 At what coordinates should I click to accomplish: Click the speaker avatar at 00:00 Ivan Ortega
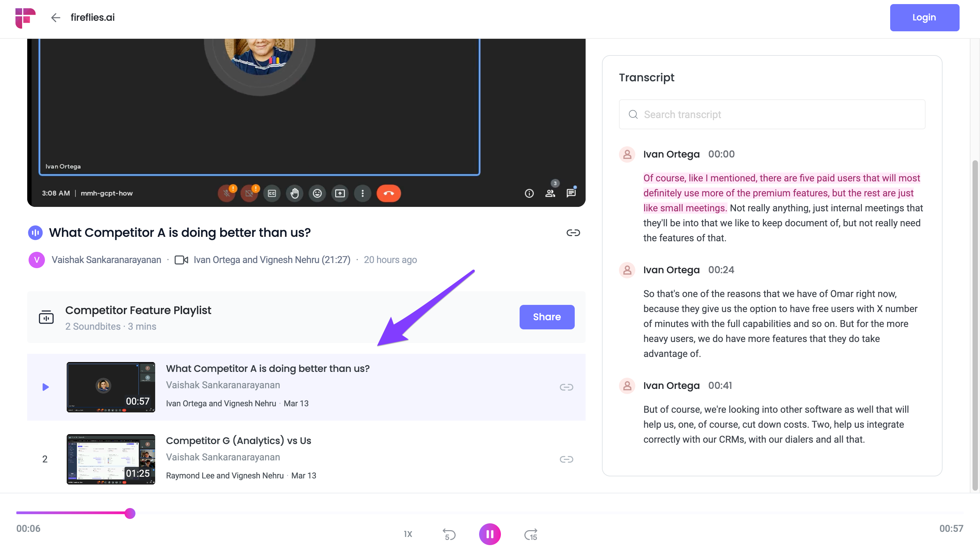click(627, 154)
